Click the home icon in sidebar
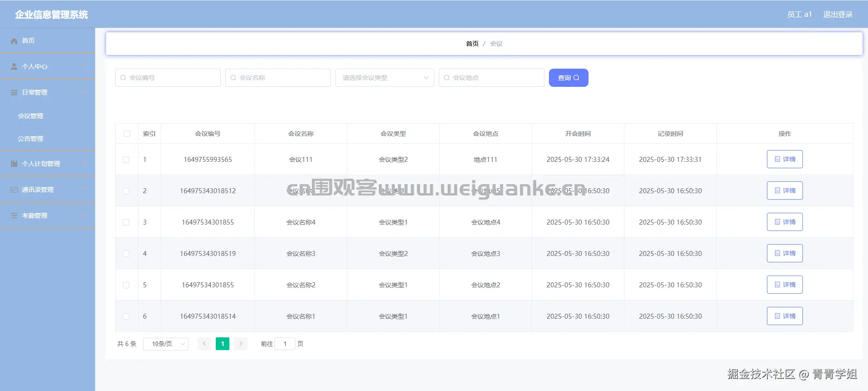868x391 pixels. (14, 41)
